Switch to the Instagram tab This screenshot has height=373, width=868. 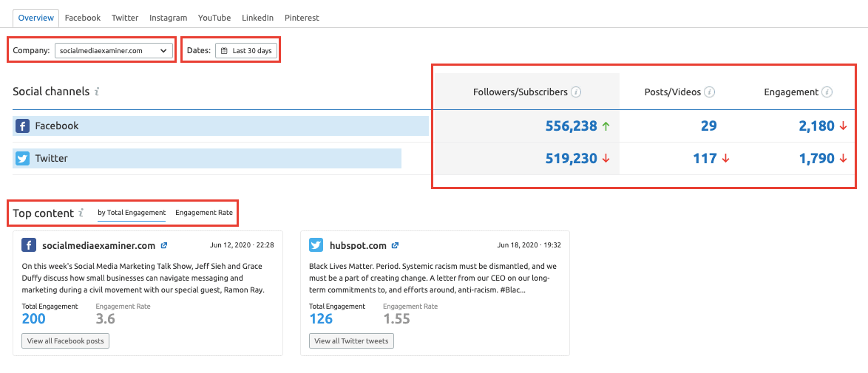tap(168, 18)
